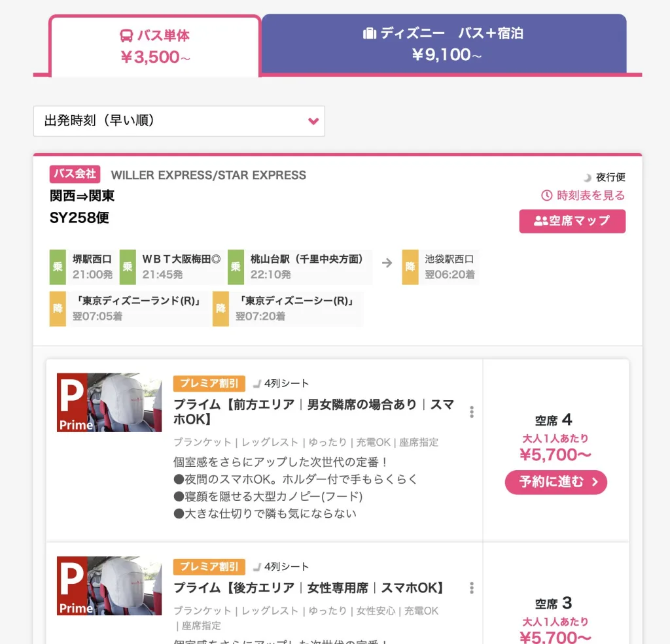Image resolution: width=670 pixels, height=644 pixels.
Task: Click the 乗 boarding icon for 堺駅西口
Action: coord(58,267)
